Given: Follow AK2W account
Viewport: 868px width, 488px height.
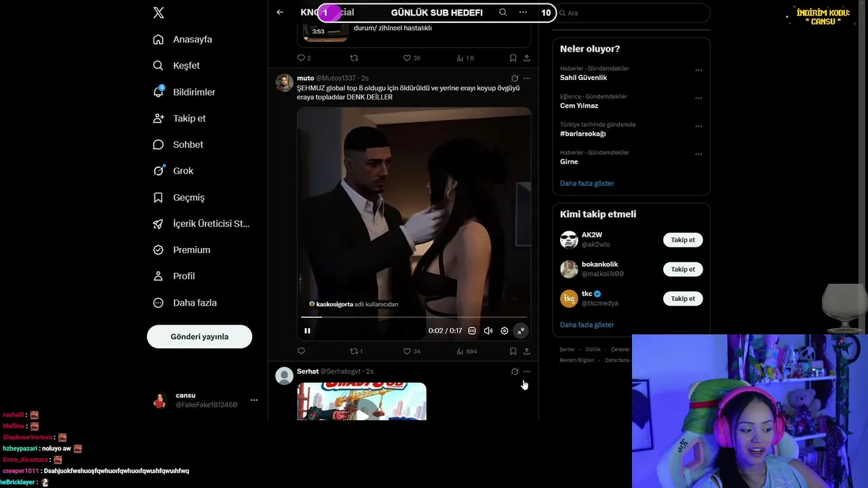Looking at the screenshot, I should click(x=683, y=240).
